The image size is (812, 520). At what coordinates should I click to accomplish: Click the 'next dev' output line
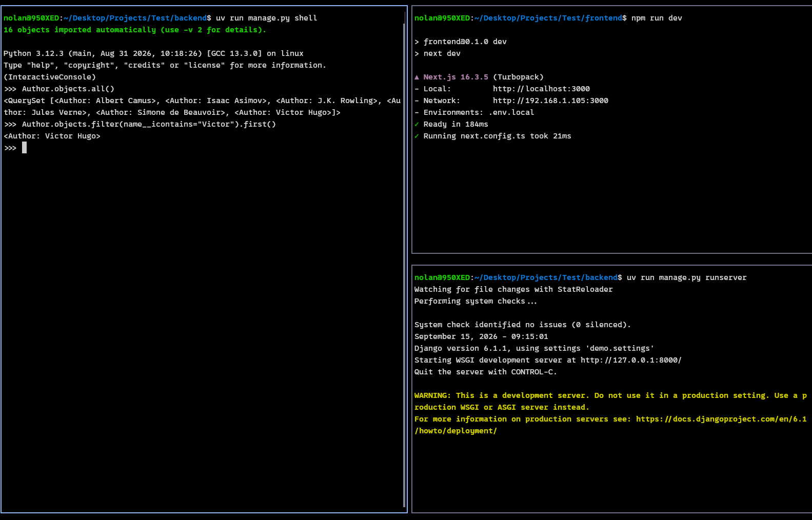pyautogui.click(x=442, y=53)
